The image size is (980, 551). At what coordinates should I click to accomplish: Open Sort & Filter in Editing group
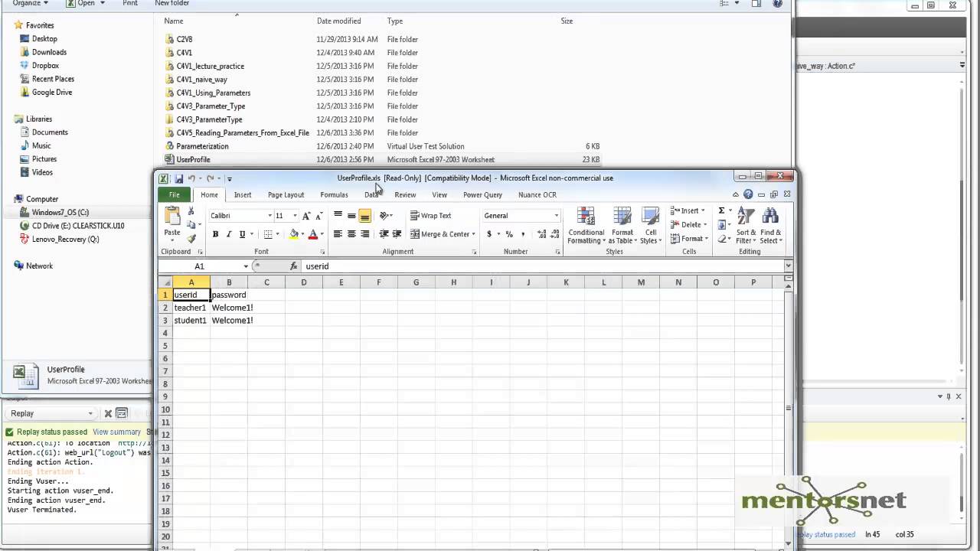[x=746, y=226]
